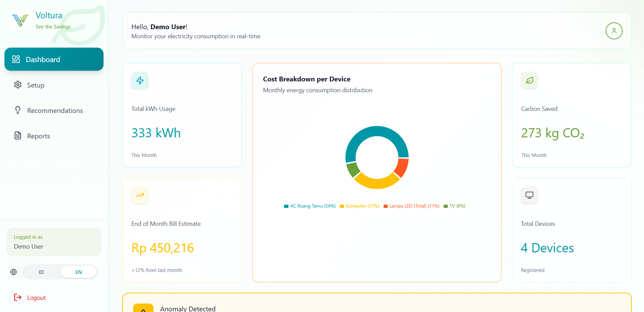Click the leaf Carbon Saved icon

point(529,80)
